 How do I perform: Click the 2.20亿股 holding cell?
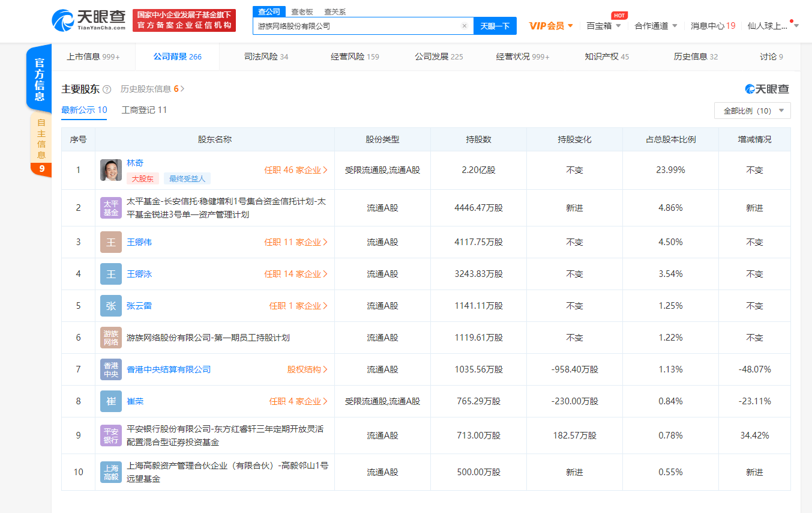[478, 170]
